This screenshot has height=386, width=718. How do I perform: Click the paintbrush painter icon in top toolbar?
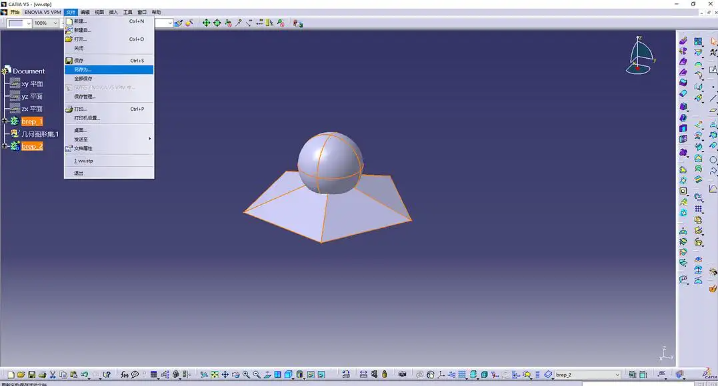coord(179,22)
